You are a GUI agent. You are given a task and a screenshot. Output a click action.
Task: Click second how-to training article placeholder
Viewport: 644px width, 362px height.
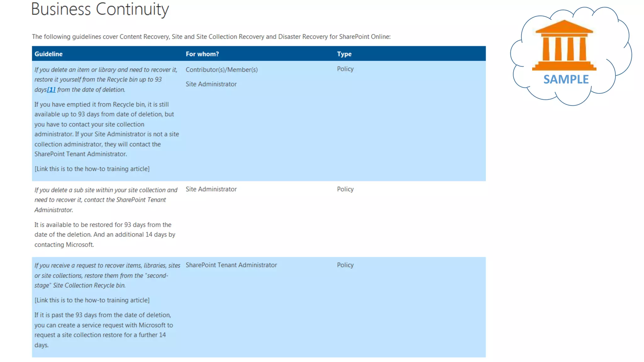[92, 300]
